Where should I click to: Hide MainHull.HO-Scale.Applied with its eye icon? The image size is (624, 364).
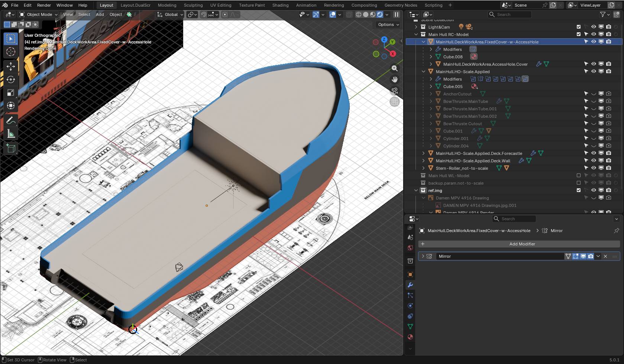[594, 71]
